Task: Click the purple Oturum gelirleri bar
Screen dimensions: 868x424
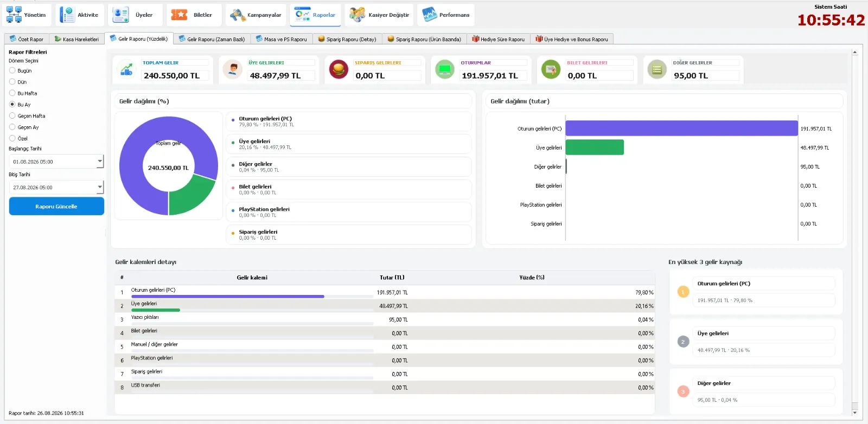Action: pyautogui.click(x=681, y=129)
